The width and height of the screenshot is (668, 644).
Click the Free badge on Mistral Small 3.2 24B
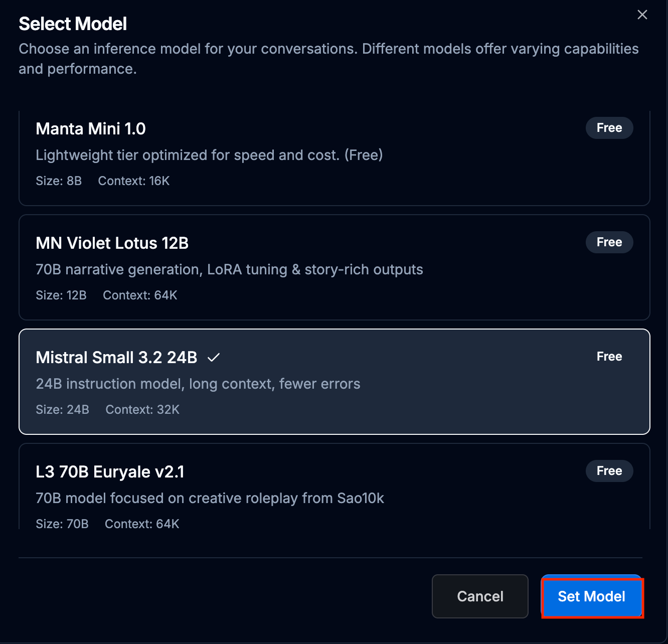coord(609,357)
